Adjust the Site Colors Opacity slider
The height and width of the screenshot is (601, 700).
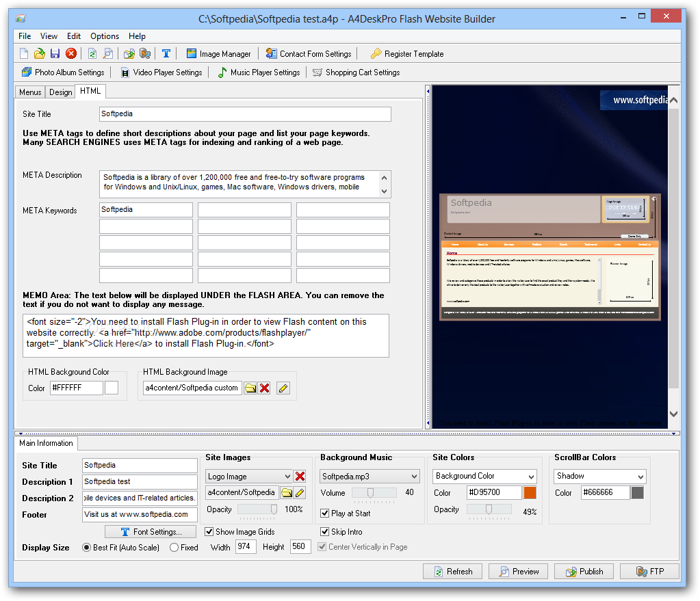point(489,509)
